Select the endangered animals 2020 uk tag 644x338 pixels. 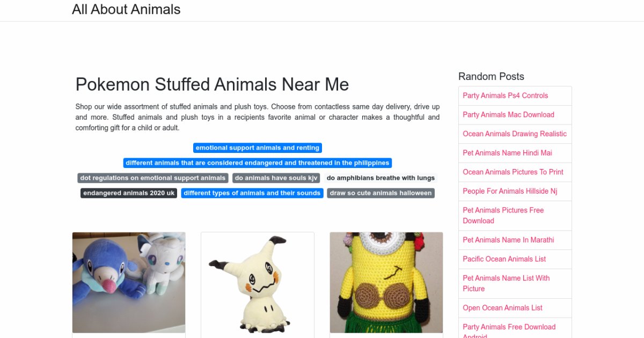(x=129, y=193)
